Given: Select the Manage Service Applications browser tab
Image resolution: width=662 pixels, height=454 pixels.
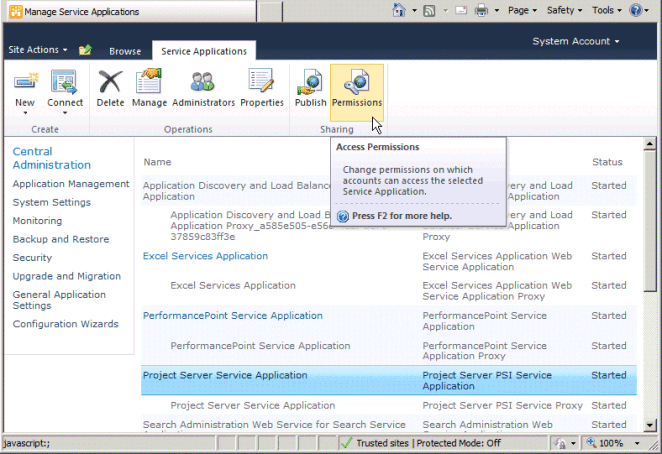Looking at the screenshot, I should 131,11.
